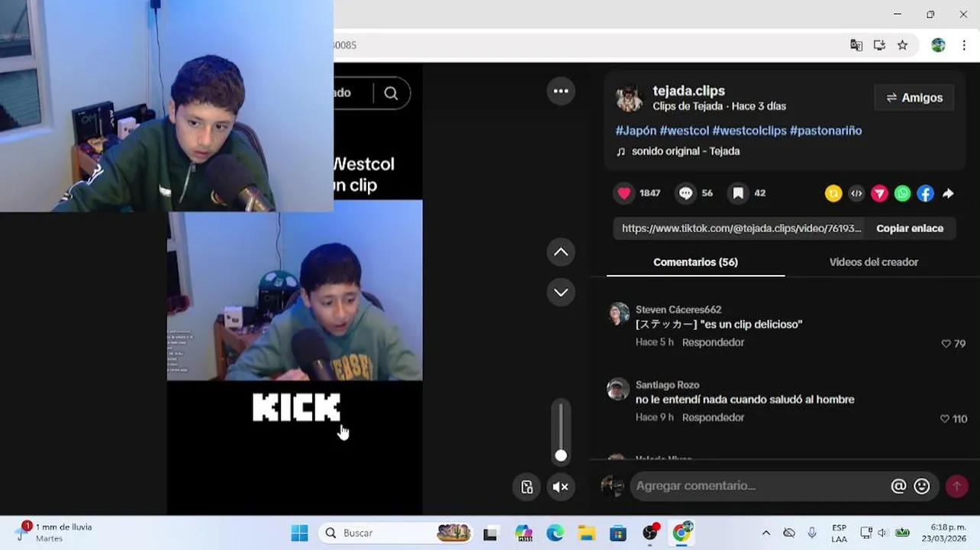Open Steven Cáceres662's profile name

(x=678, y=309)
